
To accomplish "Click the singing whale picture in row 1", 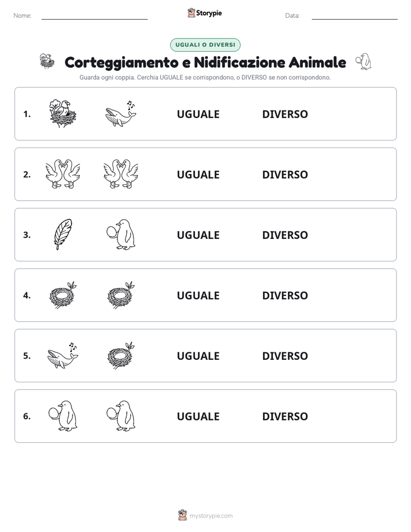I will [121, 113].
